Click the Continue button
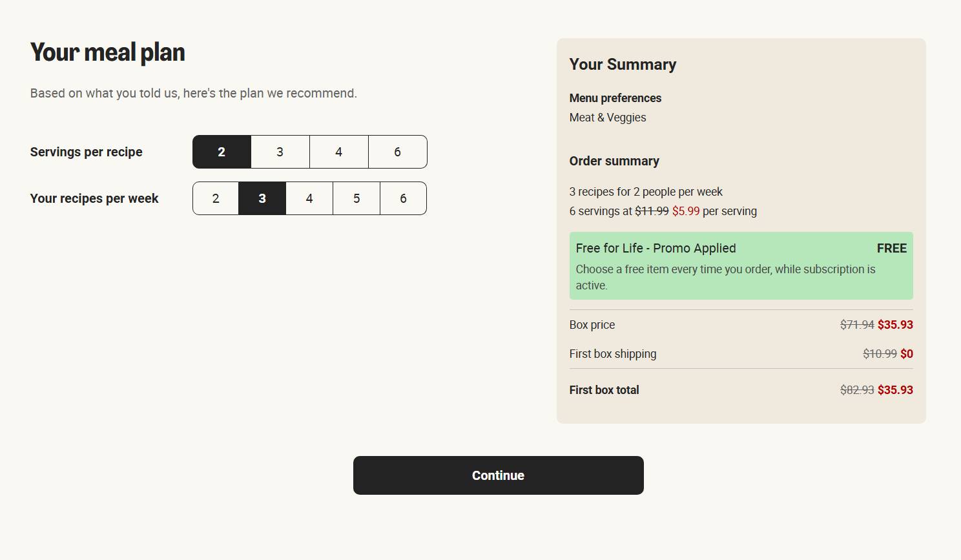Viewport: 961px width, 560px height. pyautogui.click(x=499, y=475)
